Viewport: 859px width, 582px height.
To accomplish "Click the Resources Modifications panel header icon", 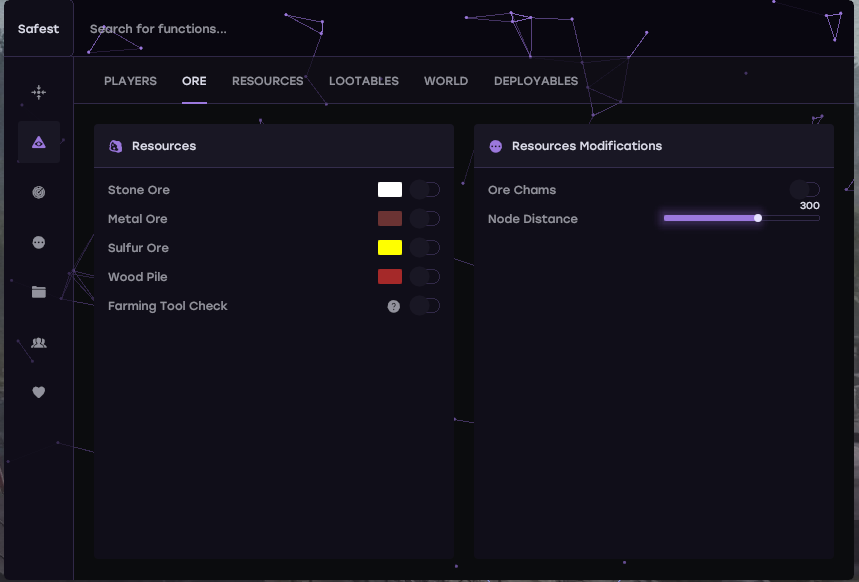I will pos(495,146).
